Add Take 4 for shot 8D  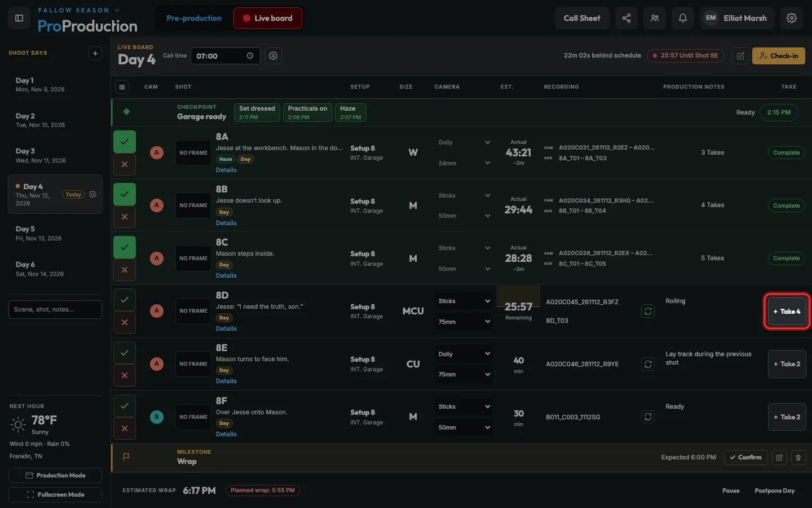(x=787, y=312)
